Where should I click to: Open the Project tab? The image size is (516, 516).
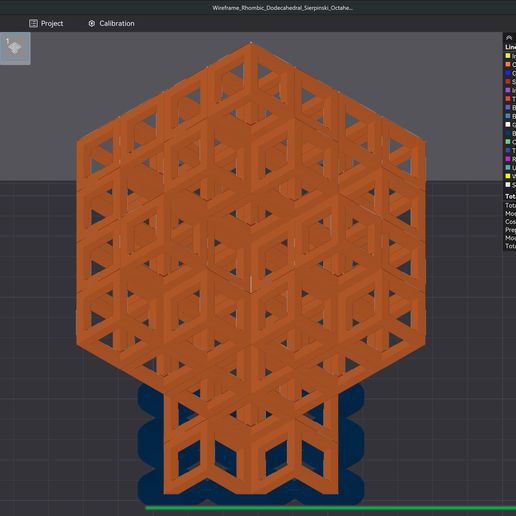46,23
